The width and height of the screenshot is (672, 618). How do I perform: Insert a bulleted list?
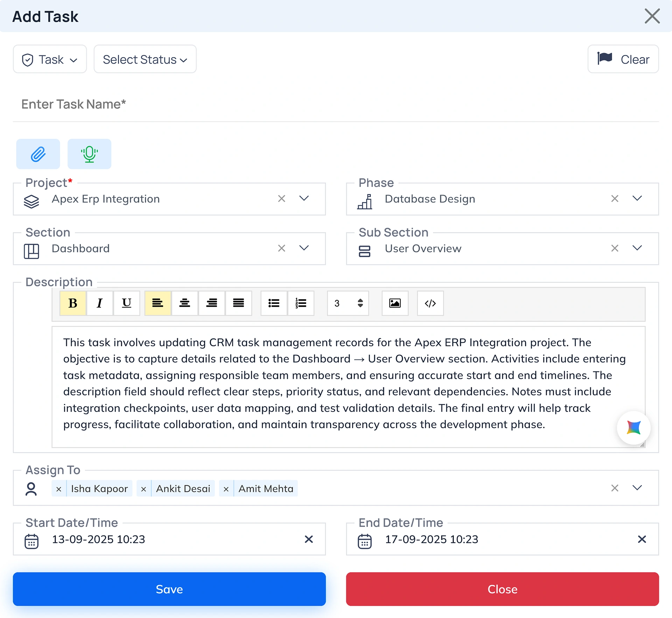(x=274, y=303)
